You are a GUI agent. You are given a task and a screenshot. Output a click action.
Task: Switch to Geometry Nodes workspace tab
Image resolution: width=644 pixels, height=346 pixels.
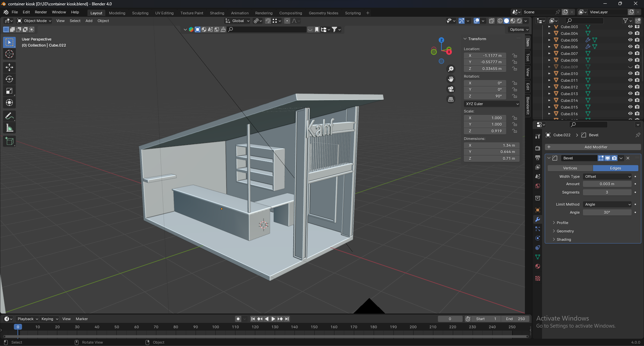[323, 13]
